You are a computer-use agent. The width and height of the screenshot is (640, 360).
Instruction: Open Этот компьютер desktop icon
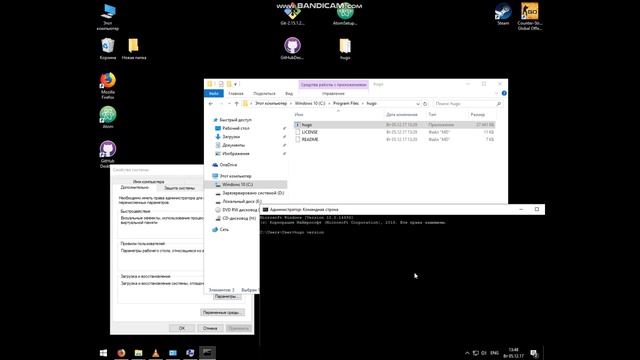[x=108, y=17]
